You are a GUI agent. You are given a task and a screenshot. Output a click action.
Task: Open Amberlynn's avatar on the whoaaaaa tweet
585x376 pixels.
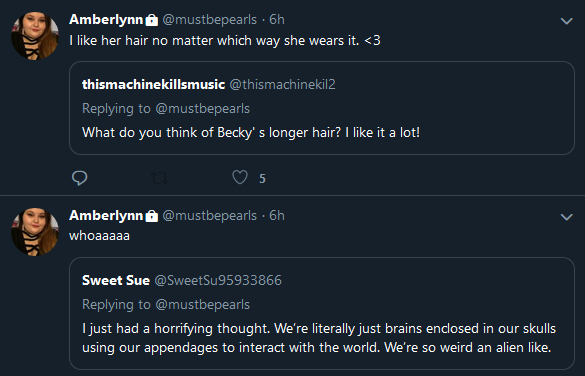[x=35, y=232]
